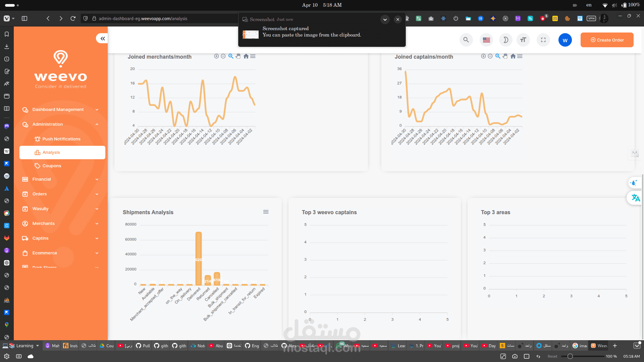Open Coupons menu item

[52, 166]
